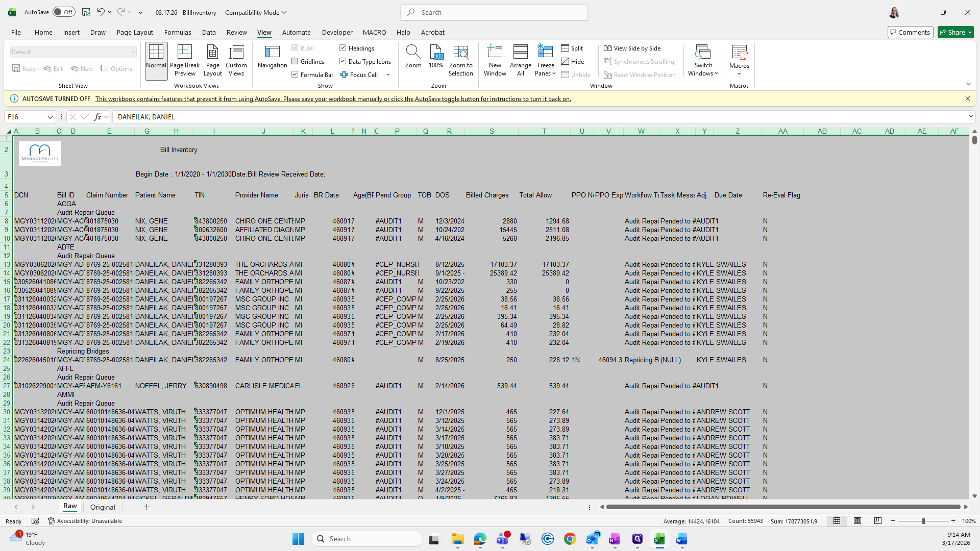Open Excel from the Windows taskbar
Viewport: 980px width, 551px height.
(x=659, y=539)
